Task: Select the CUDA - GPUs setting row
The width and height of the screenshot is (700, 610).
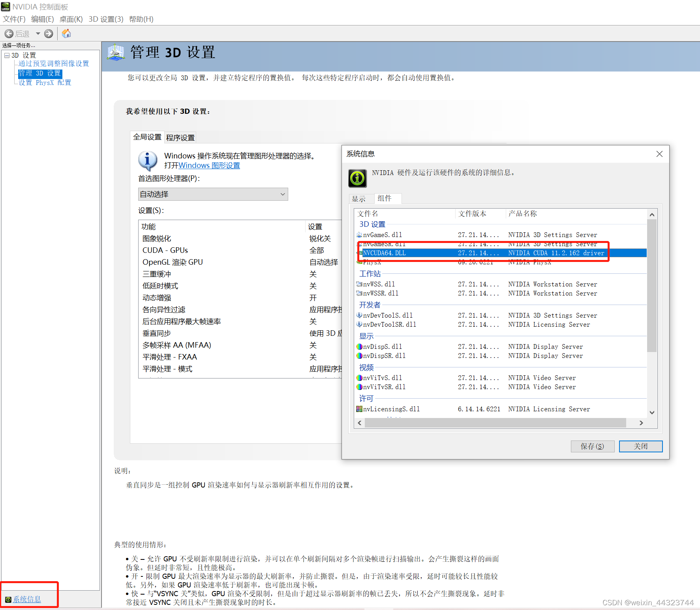Action: [240, 250]
